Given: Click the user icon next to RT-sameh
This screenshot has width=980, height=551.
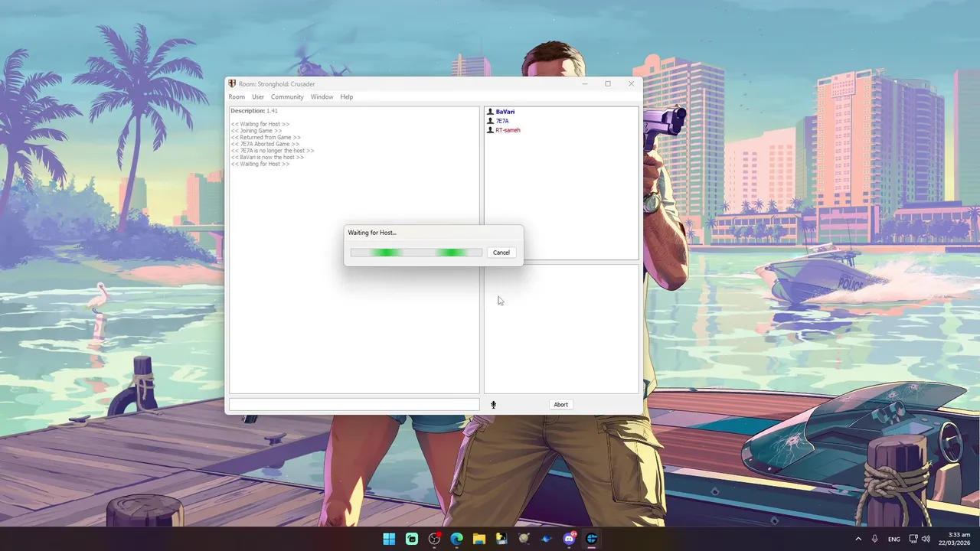Looking at the screenshot, I should coord(491,130).
